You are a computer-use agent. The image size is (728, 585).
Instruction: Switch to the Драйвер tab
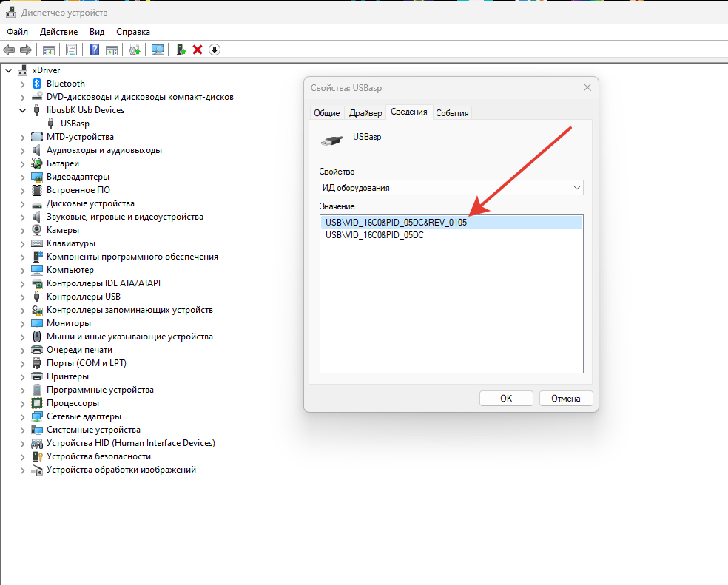pyautogui.click(x=365, y=113)
